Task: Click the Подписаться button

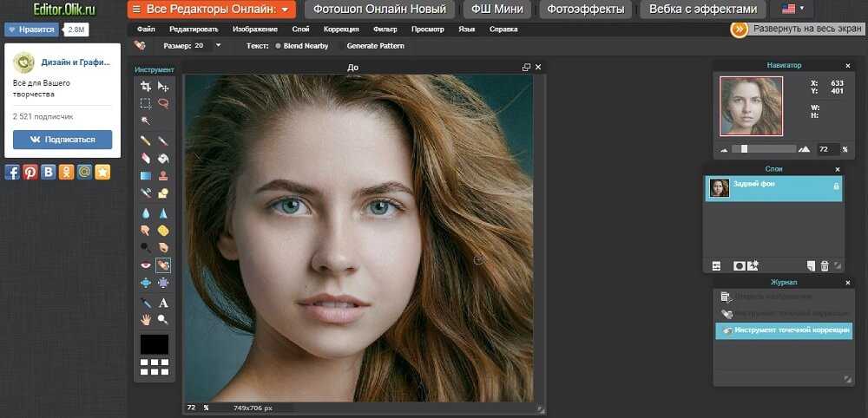Action: tap(62, 140)
